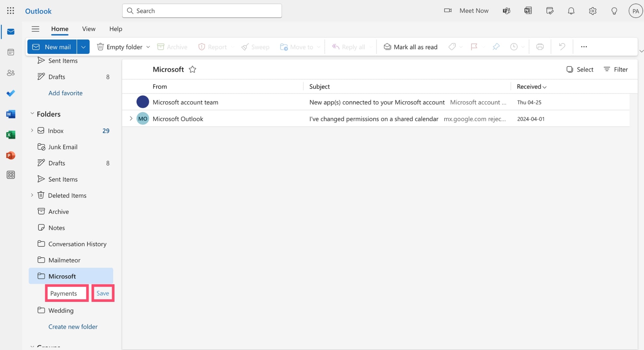Image resolution: width=644 pixels, height=350 pixels.
Task: Select the Junk Email folder
Action: pyautogui.click(x=71, y=147)
